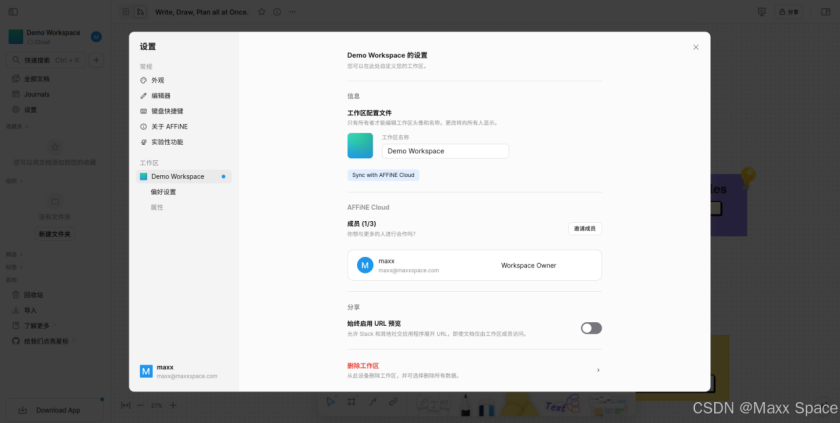
Task: Select the frame tool in bottom toolbar
Action: 351,402
